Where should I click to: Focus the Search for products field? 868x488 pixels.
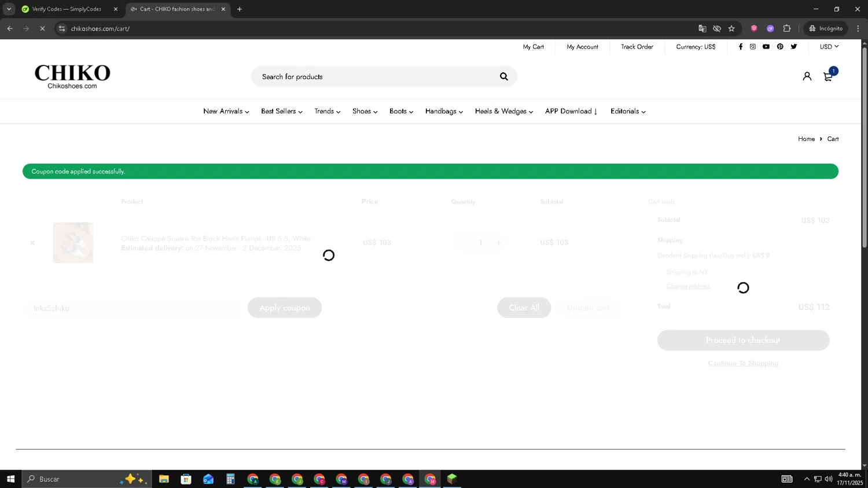tap(376, 76)
